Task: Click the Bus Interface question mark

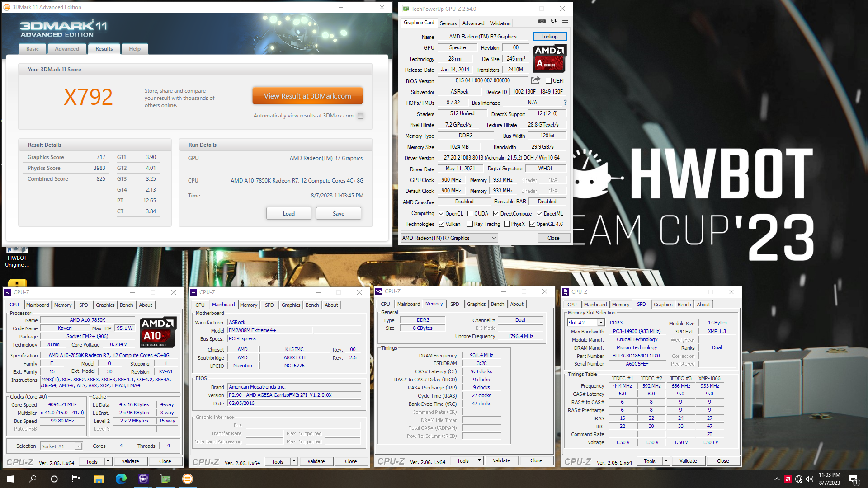Action: 565,103
